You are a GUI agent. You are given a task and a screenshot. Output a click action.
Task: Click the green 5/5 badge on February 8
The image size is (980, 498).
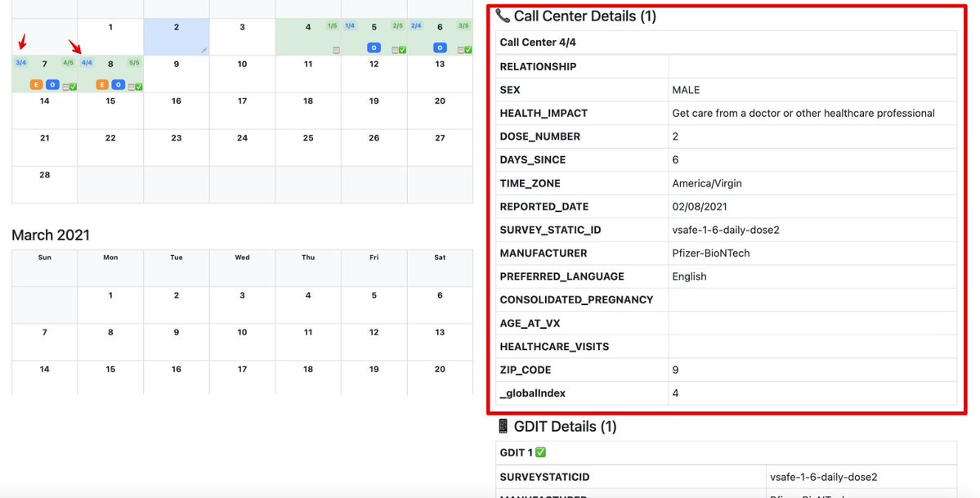tap(134, 63)
